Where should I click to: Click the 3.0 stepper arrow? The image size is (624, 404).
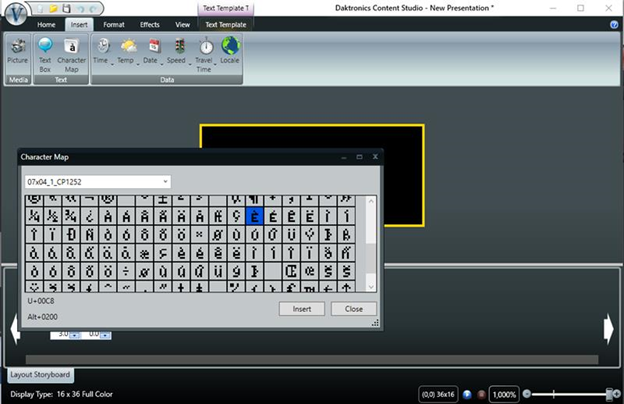pyautogui.click(x=75, y=336)
